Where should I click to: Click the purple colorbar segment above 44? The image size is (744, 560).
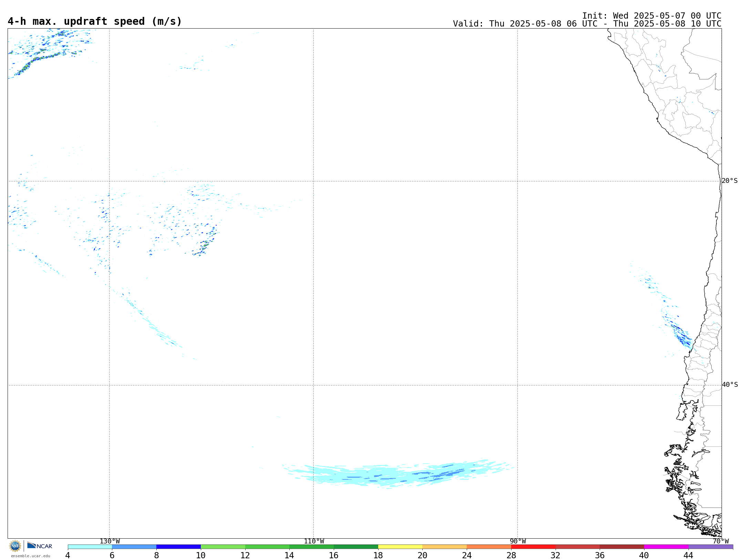point(711,547)
